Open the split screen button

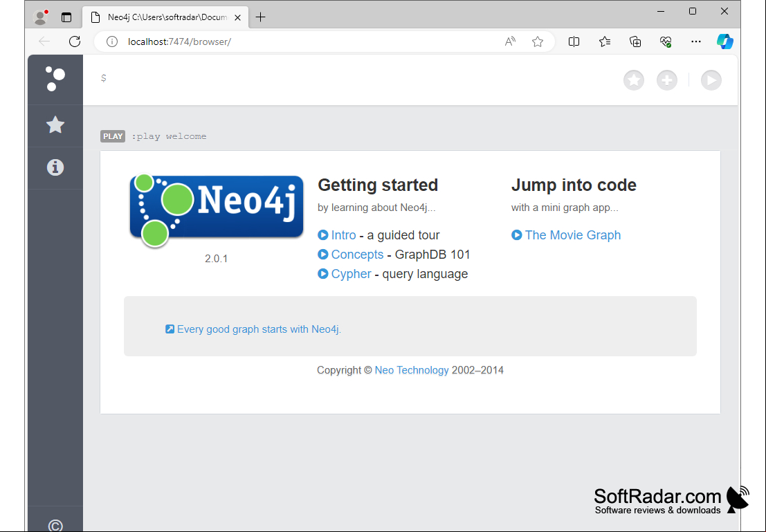pos(574,42)
